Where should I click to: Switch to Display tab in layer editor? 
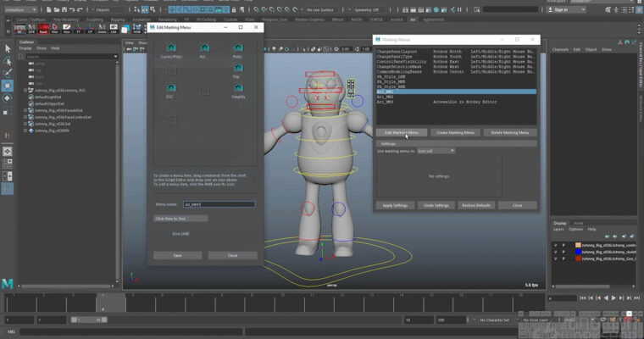pos(560,223)
